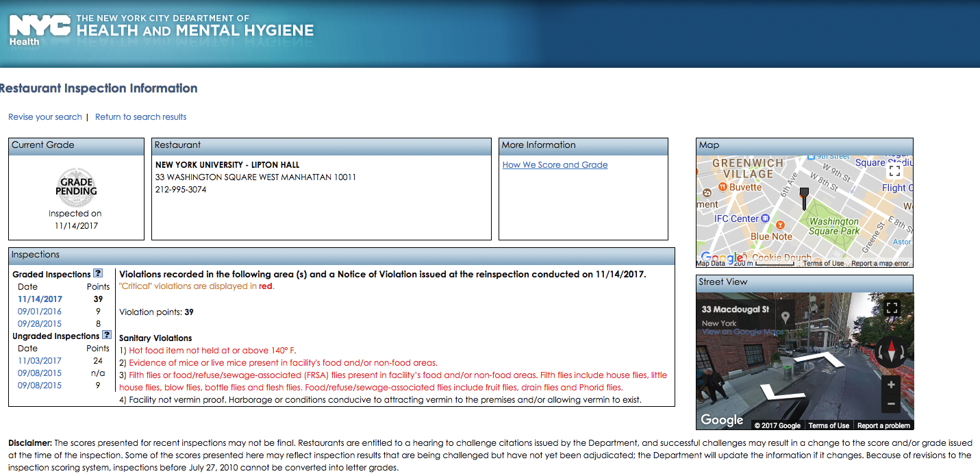Click violation 4 Facility not vermin proof
The width and height of the screenshot is (980, 476).
(380, 400)
